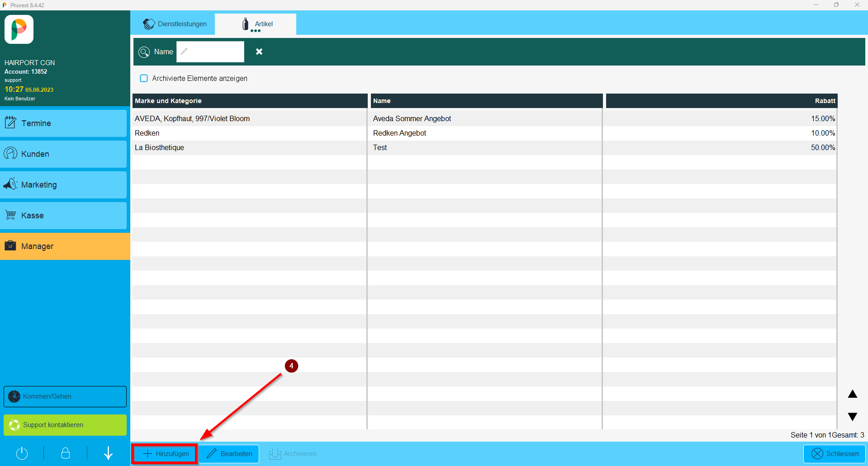This screenshot has width=868, height=466.
Task: Go to Marketing section
Action: (x=63, y=185)
